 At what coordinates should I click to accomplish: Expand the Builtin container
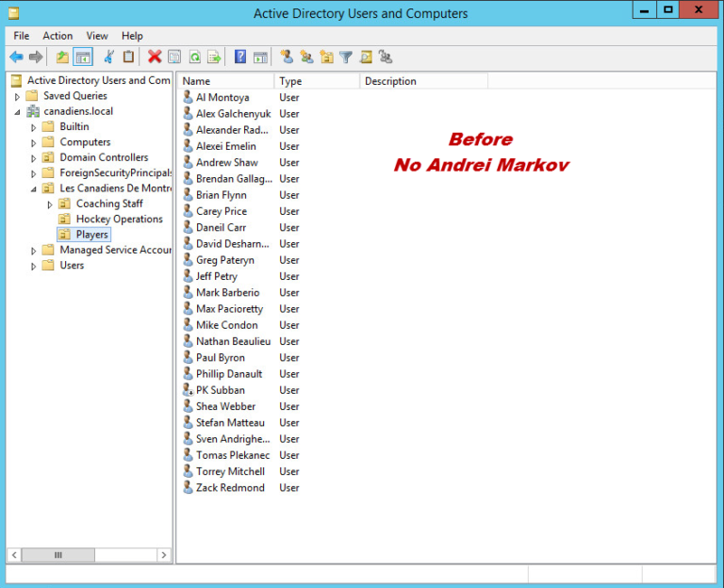click(x=33, y=127)
